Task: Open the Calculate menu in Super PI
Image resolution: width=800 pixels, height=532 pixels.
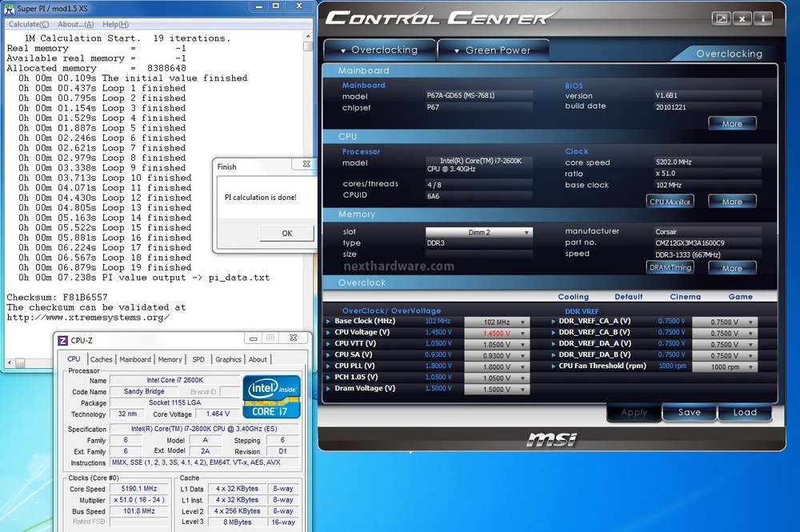Action: 29,24
